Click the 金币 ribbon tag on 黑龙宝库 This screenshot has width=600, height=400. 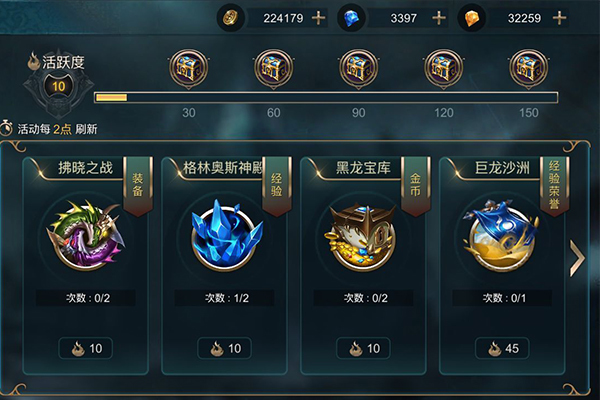point(416,186)
